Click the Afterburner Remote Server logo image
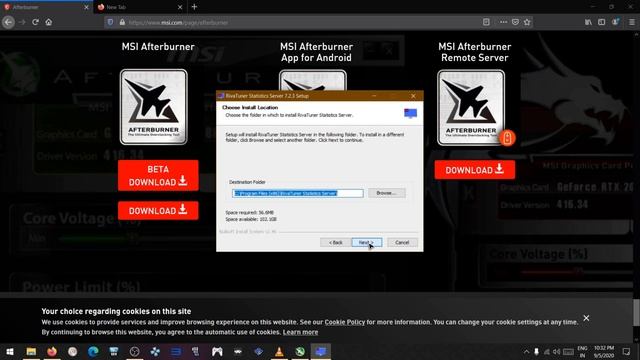The image size is (640, 360). pos(471,107)
